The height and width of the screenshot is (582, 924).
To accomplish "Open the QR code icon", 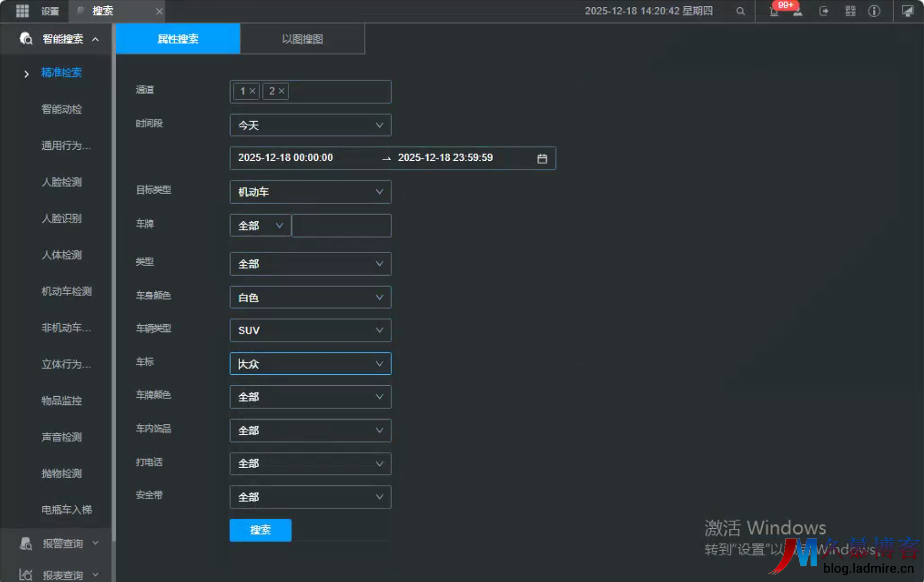I will [850, 11].
